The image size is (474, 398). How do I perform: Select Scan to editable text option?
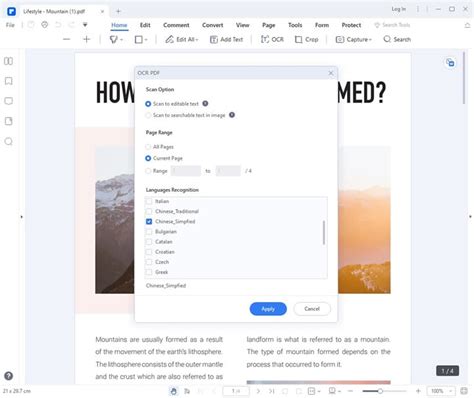click(172, 104)
